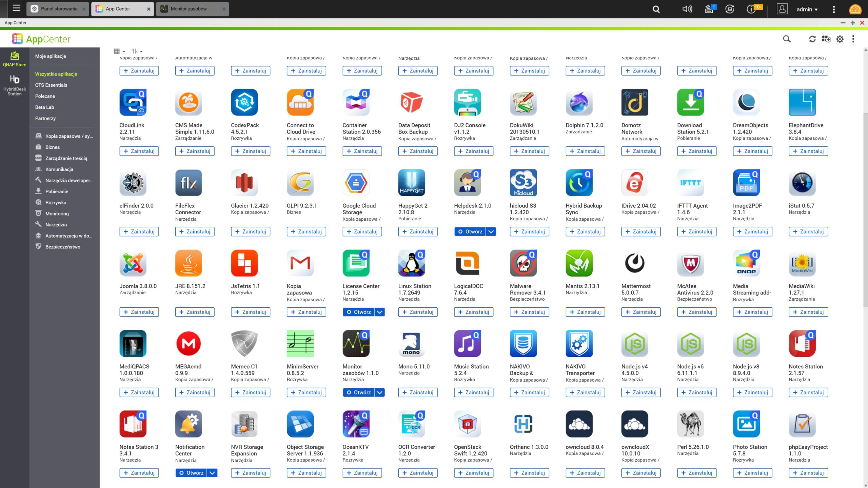This screenshot has height=488, width=868.
Task: Open the Beta Lab category
Action: (44, 107)
